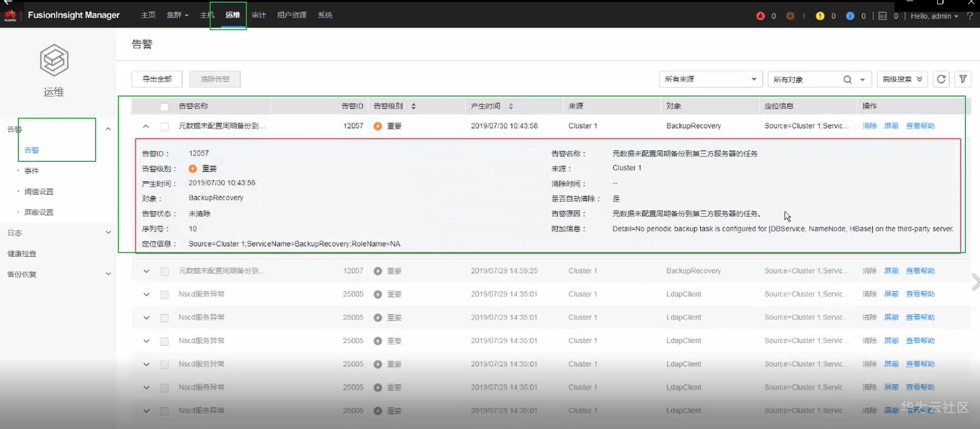
Task: Expand the 日志 sidebar section
Action: point(108,233)
